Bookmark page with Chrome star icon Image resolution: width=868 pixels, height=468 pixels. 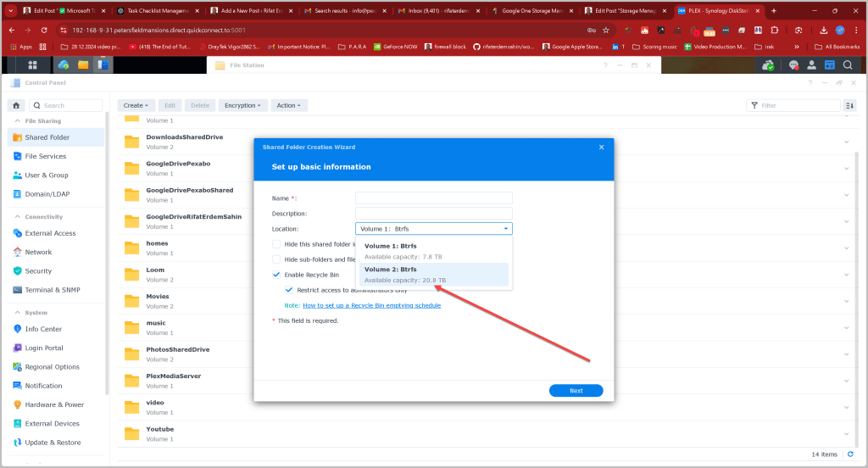[606, 30]
